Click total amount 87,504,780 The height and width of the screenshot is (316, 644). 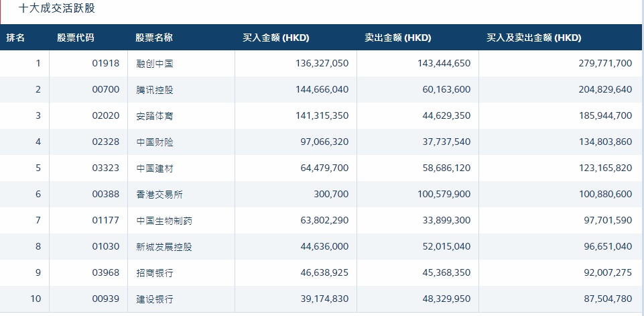[608, 299]
